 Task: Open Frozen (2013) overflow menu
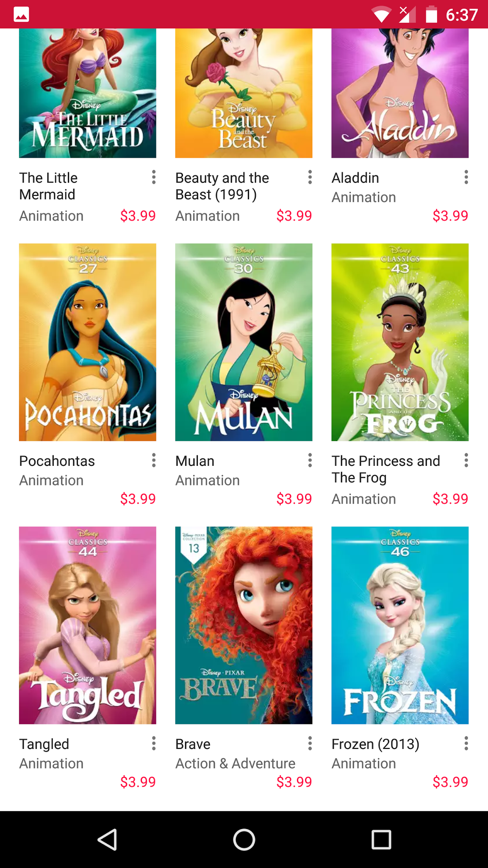[466, 743]
